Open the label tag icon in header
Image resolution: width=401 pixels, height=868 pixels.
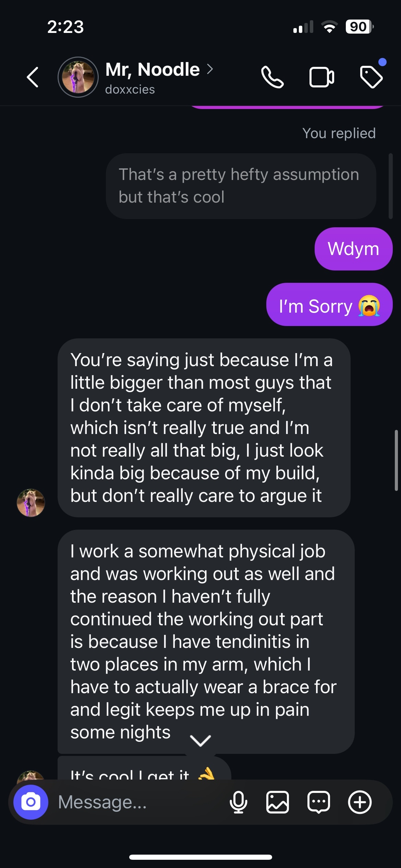(371, 77)
